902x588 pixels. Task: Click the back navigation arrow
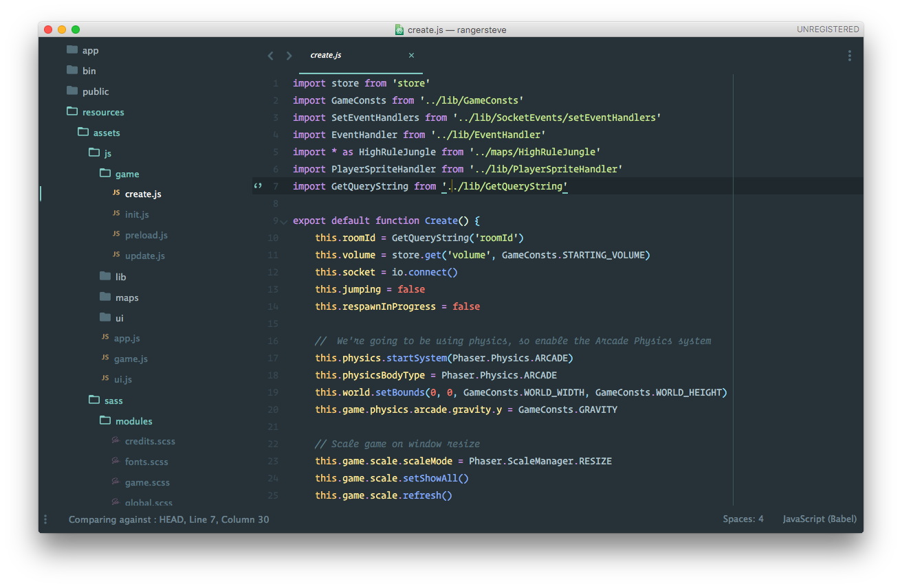click(270, 56)
